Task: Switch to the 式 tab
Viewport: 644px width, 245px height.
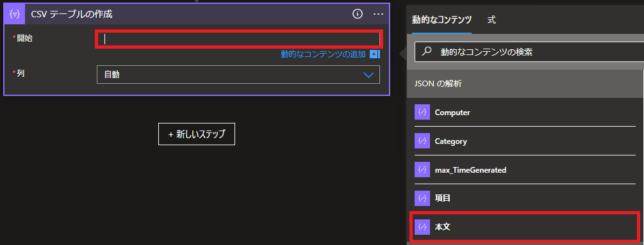Action: (x=491, y=20)
